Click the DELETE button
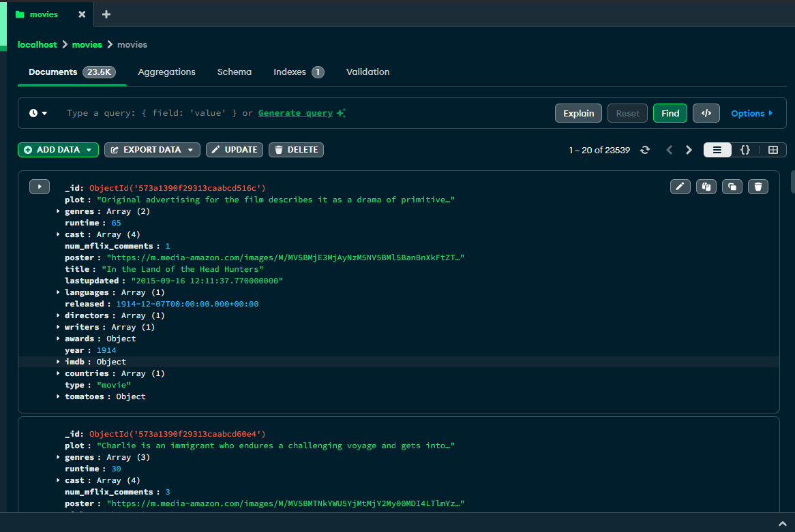This screenshot has width=795, height=532. [296, 150]
